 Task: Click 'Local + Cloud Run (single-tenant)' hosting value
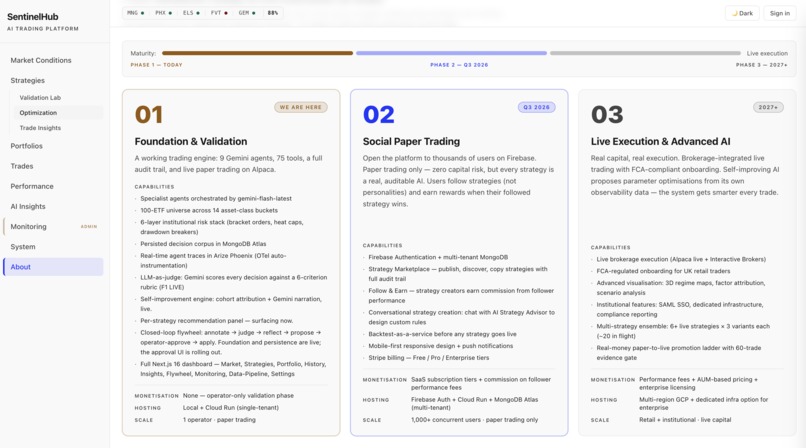pyautogui.click(x=231, y=407)
